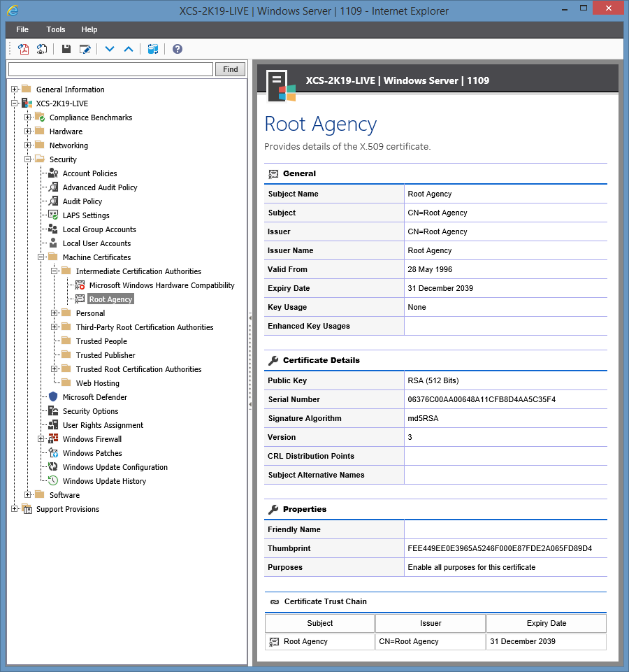This screenshot has width=629, height=672.
Task: Click the database compare toolbar icon
Action: point(153,49)
